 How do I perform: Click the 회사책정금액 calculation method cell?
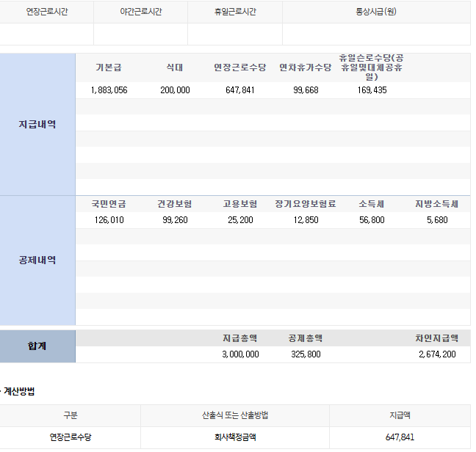pyautogui.click(x=235, y=437)
